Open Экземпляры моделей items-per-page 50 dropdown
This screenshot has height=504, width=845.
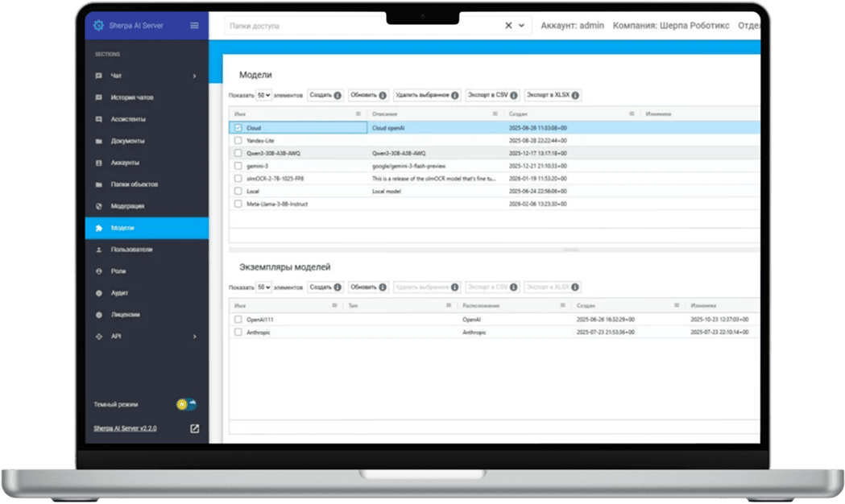263,287
